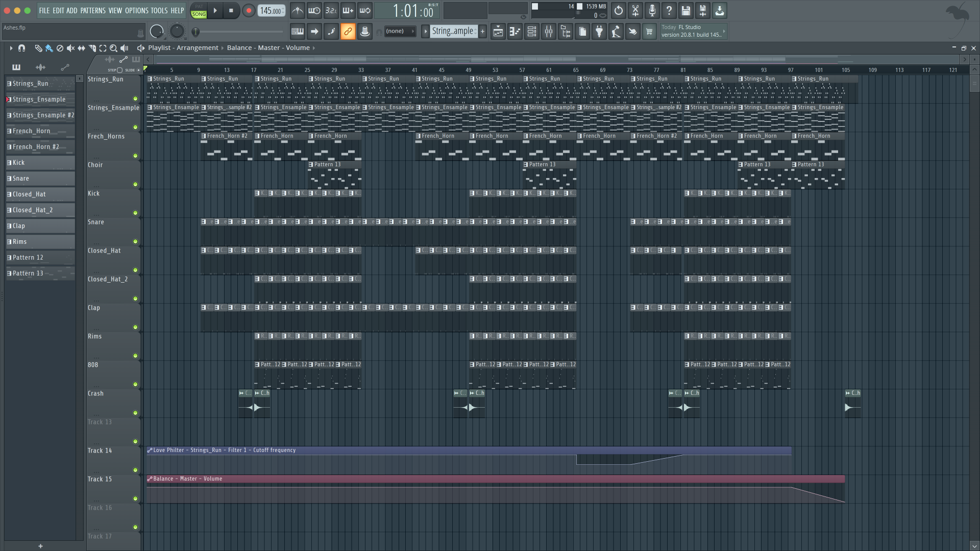The width and height of the screenshot is (980, 551).
Task: Select the Slip tool in playlist
Action: (x=81, y=48)
